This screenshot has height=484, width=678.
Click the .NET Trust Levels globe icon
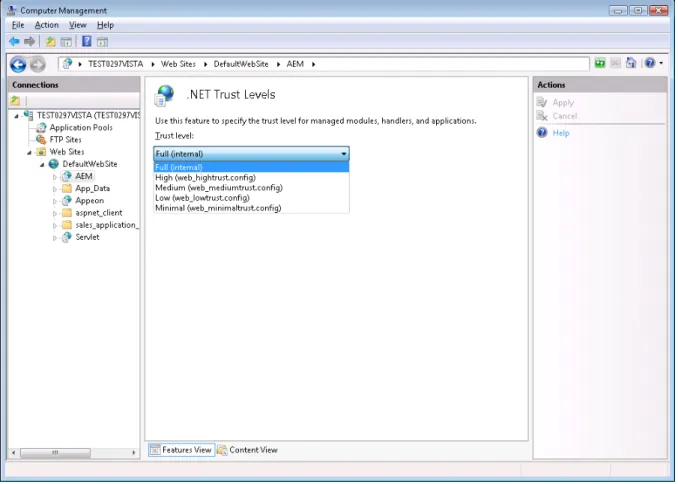pos(165,95)
